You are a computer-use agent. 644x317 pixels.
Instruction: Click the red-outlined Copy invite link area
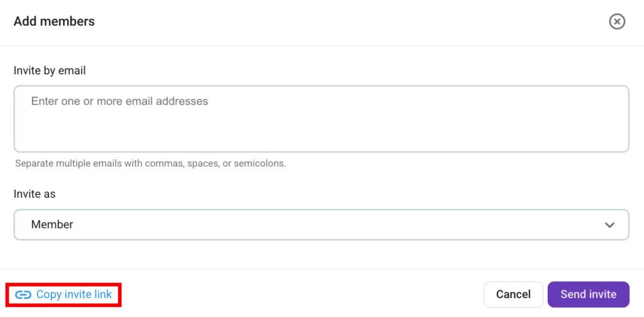point(63,294)
